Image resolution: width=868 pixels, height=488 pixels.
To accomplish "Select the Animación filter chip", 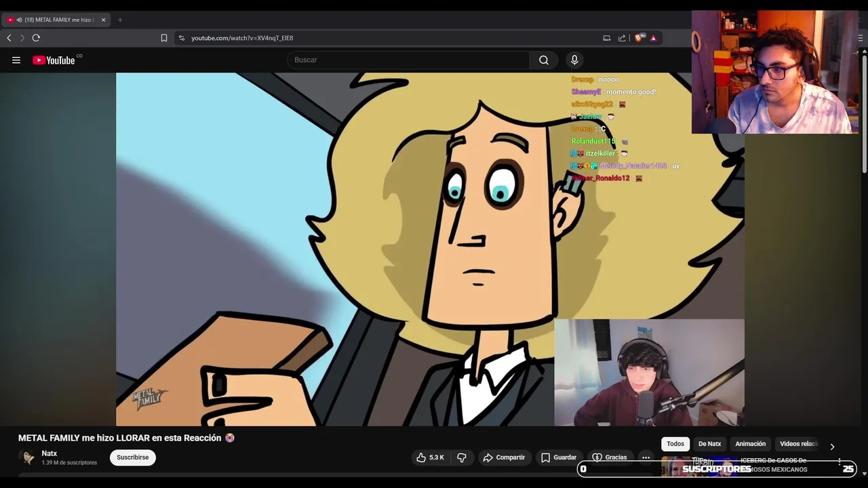I will click(x=751, y=444).
